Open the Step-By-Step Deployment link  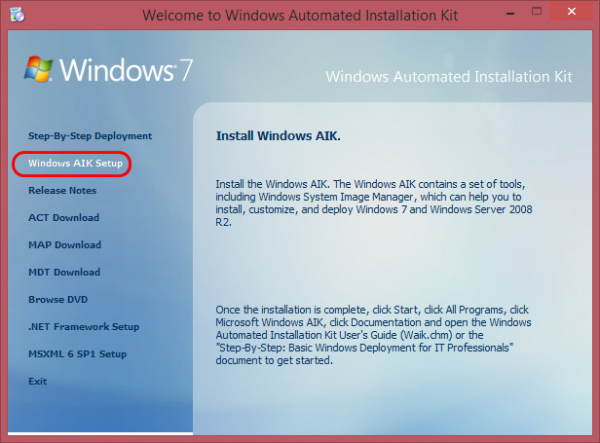pyautogui.click(x=90, y=136)
